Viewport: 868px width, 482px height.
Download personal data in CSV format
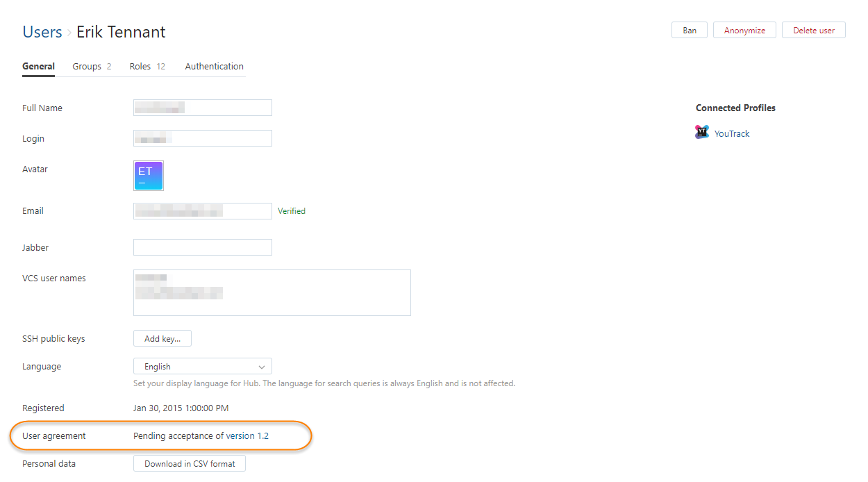point(190,463)
